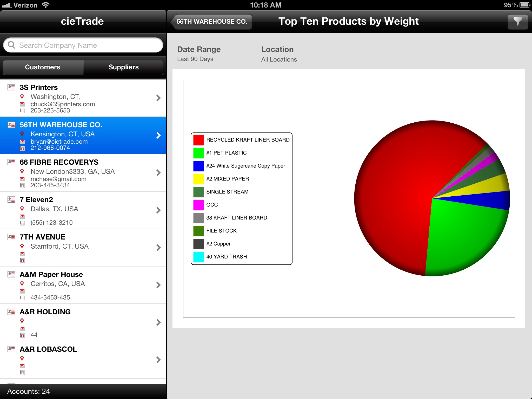Click 7TH AVENUE location pin icon
Viewport: 532px width, 399px height.
click(22, 246)
